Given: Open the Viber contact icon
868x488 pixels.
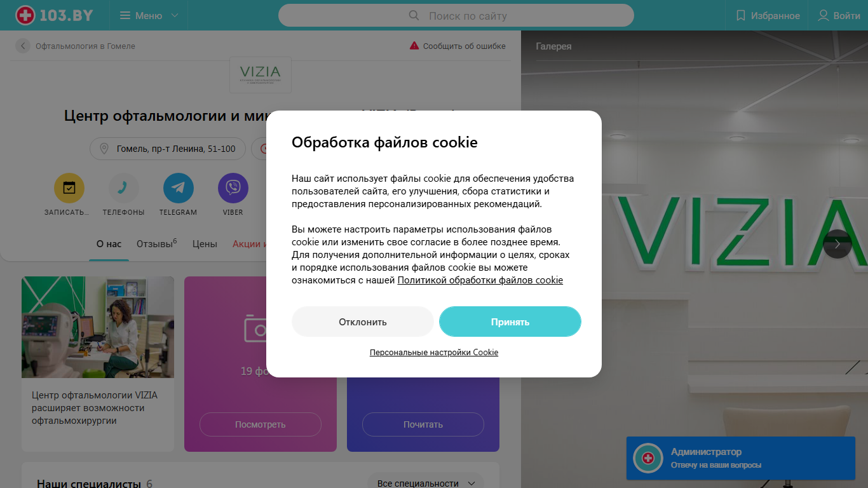Looking at the screenshot, I should (x=233, y=188).
